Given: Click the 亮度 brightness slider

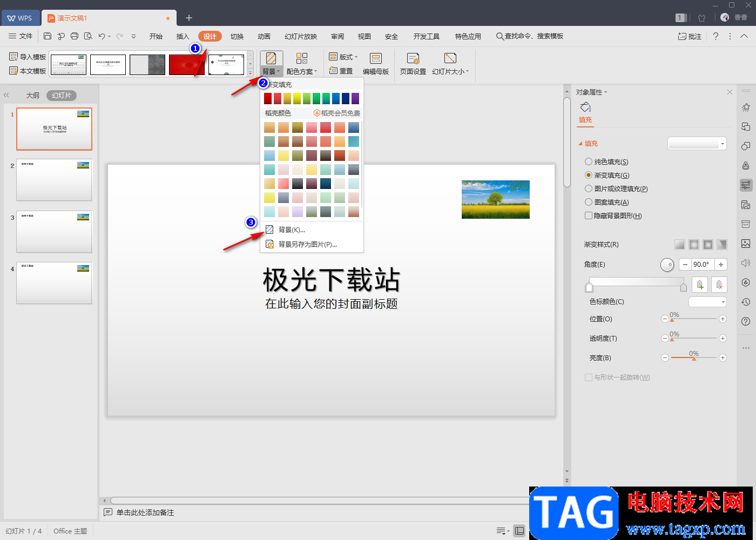Looking at the screenshot, I should (x=694, y=358).
